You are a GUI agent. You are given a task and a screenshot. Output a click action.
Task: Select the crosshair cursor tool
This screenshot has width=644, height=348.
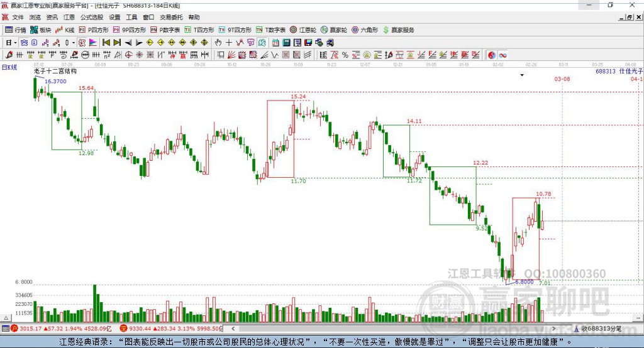[x=229, y=43]
